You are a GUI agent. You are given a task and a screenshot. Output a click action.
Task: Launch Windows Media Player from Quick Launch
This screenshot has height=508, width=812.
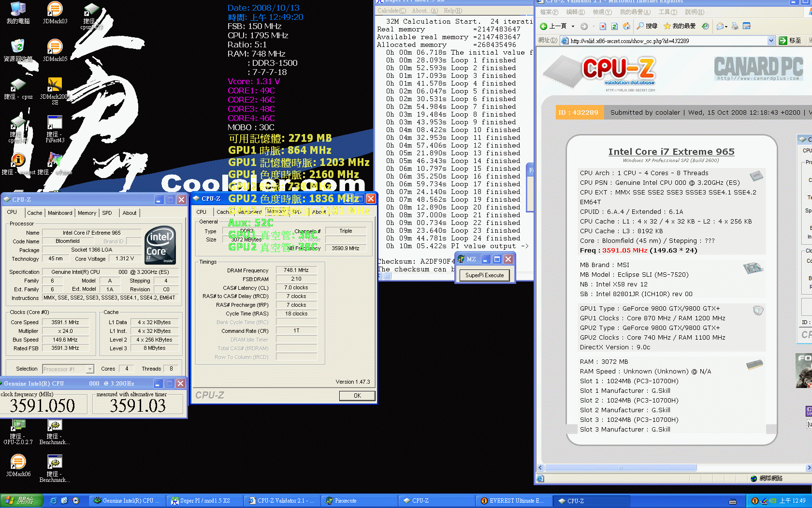click(76, 501)
